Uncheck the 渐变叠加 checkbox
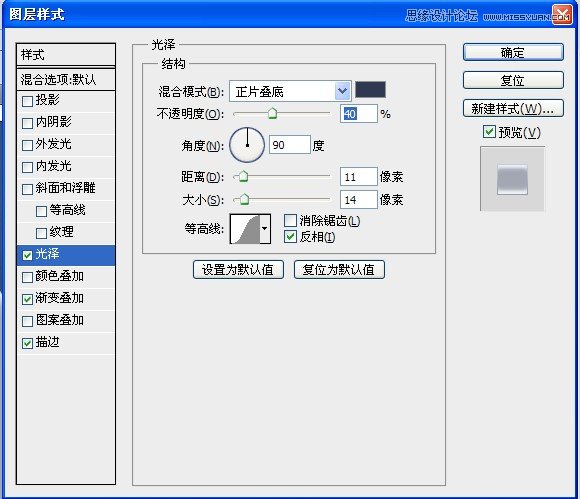Image resolution: width=580 pixels, height=499 pixels. pyautogui.click(x=28, y=299)
